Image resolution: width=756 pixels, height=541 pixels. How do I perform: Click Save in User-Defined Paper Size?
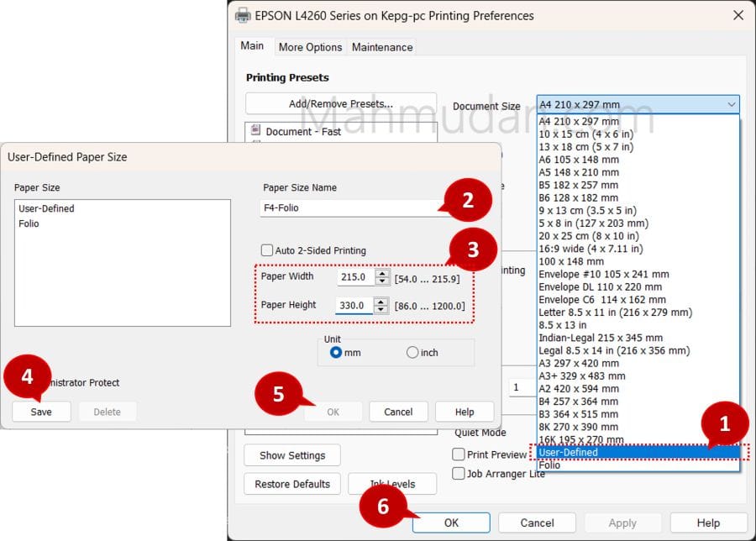[x=41, y=412]
